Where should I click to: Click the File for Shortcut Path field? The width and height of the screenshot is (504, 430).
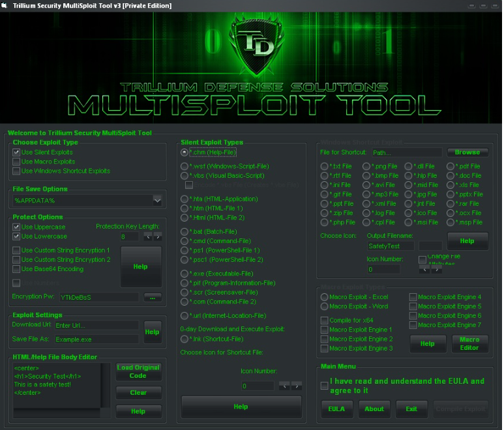point(408,153)
